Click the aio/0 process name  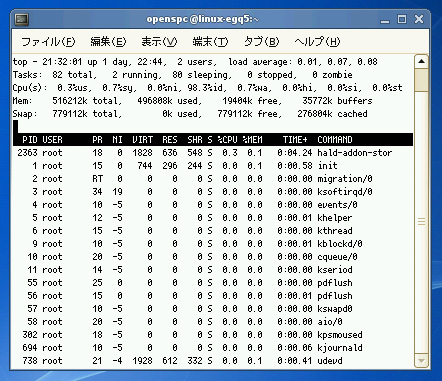tap(330, 322)
